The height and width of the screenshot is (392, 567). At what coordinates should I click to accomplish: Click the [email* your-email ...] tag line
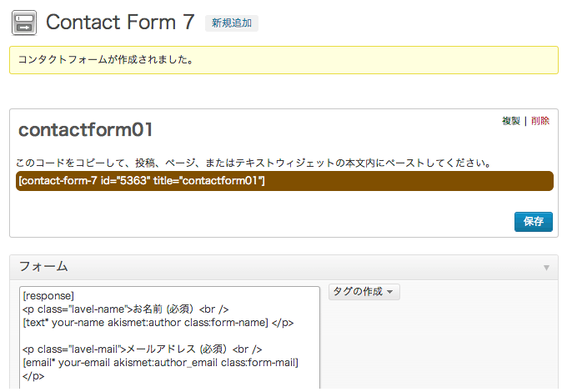(161, 363)
